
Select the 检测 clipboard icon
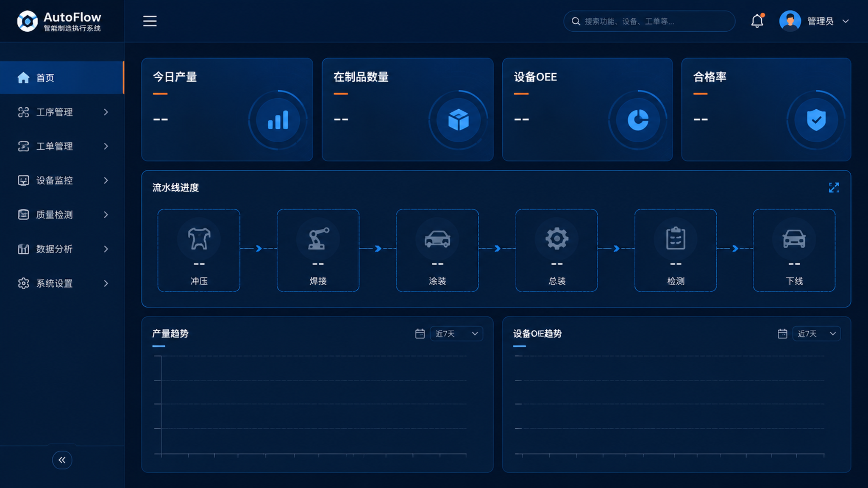coord(676,238)
